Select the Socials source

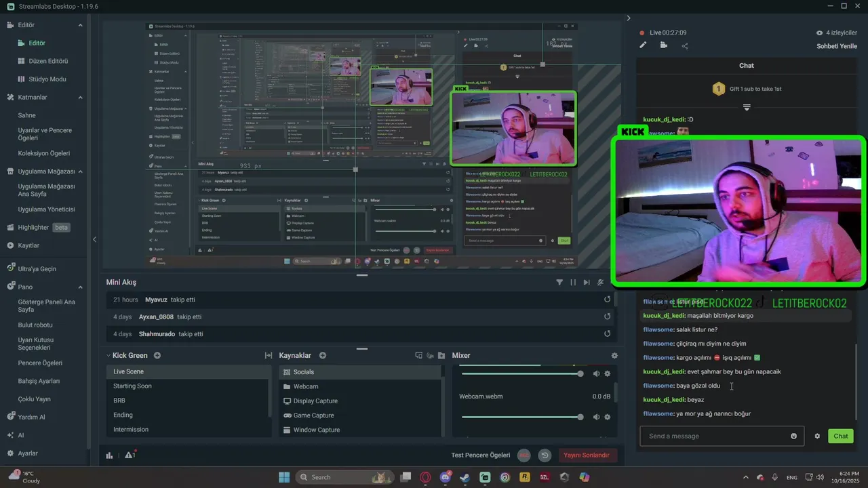[x=359, y=372]
